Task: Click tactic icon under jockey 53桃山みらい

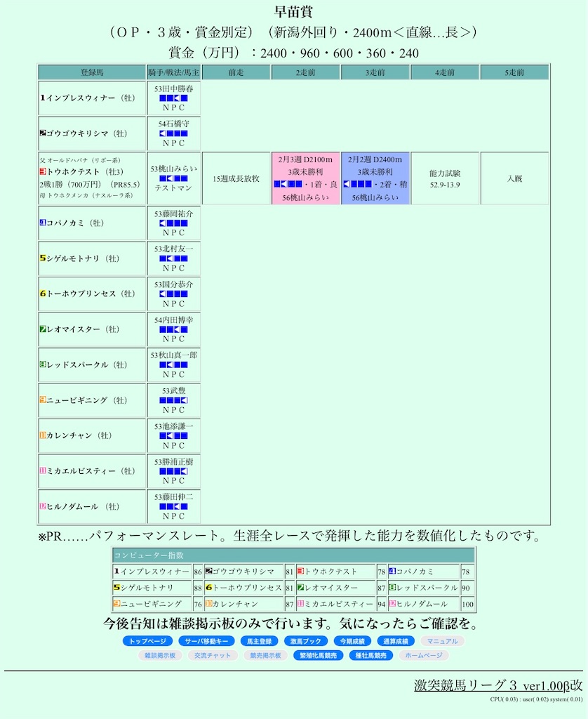Action: (174, 178)
